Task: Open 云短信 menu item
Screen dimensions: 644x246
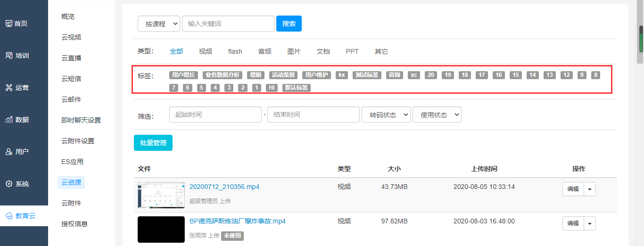Action: tap(71, 79)
